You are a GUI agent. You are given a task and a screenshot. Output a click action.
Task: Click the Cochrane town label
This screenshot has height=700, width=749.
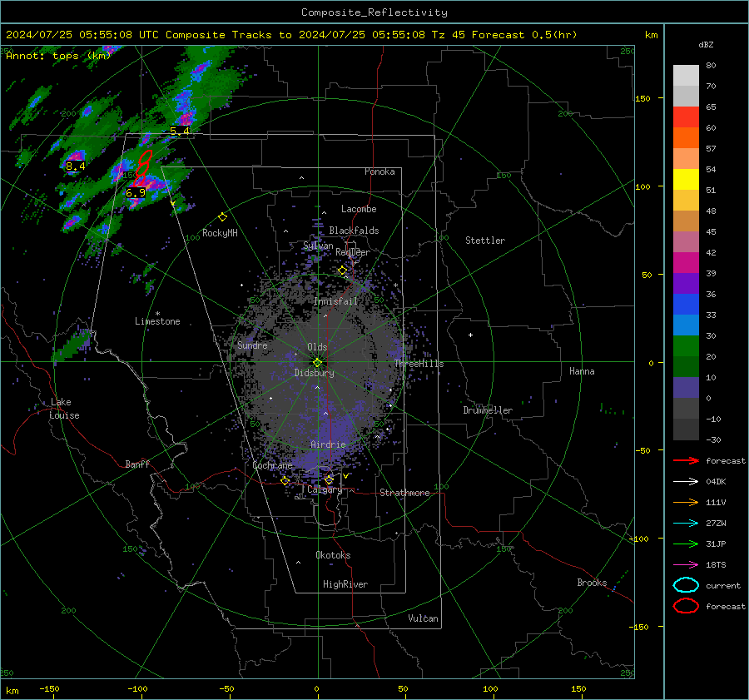(272, 465)
